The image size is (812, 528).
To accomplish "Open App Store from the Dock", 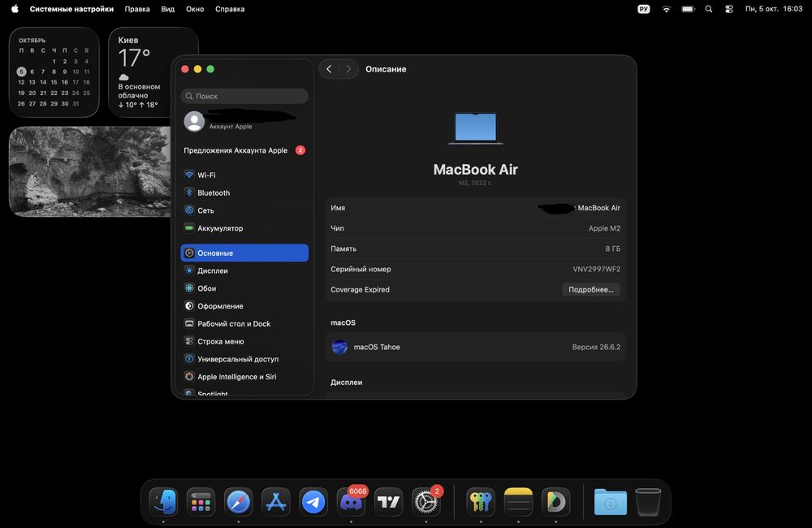I will (x=276, y=501).
